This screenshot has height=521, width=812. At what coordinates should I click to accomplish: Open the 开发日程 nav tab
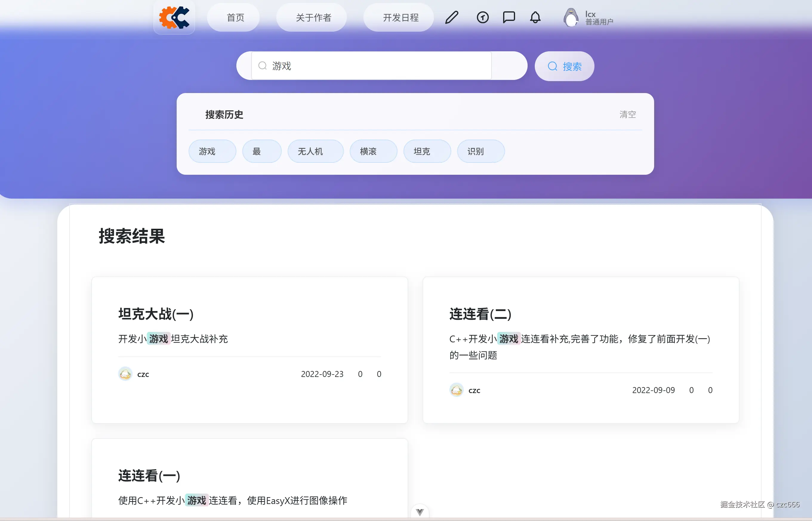pyautogui.click(x=400, y=18)
